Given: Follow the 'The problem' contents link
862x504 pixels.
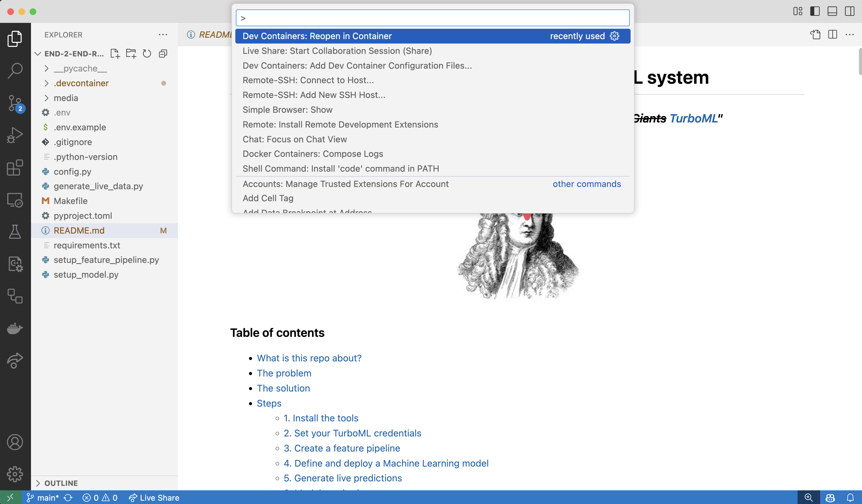Looking at the screenshot, I should pos(284,373).
